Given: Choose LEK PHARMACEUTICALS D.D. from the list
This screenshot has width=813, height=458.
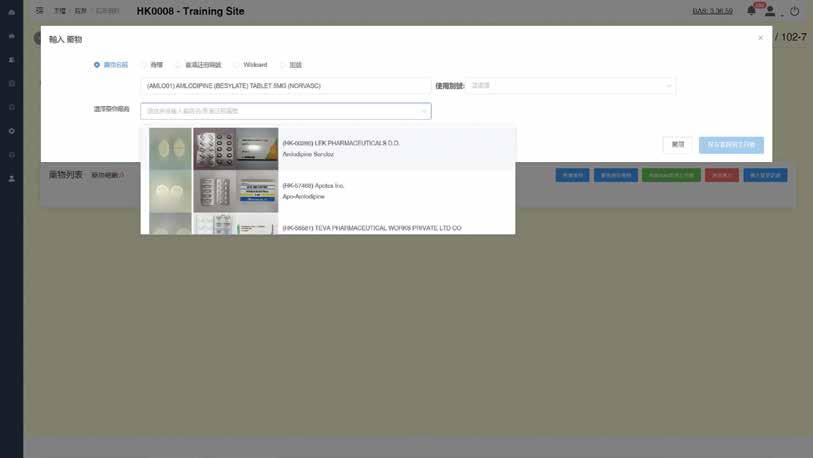Looking at the screenshot, I should (x=328, y=148).
